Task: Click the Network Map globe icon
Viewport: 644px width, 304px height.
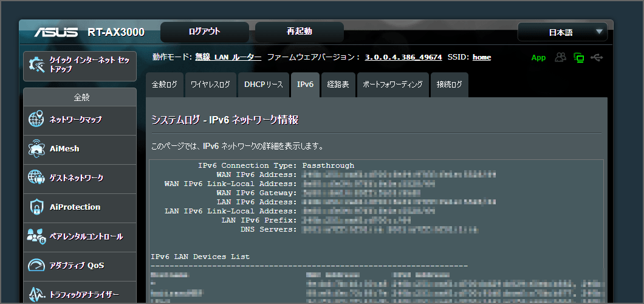Action: point(36,120)
